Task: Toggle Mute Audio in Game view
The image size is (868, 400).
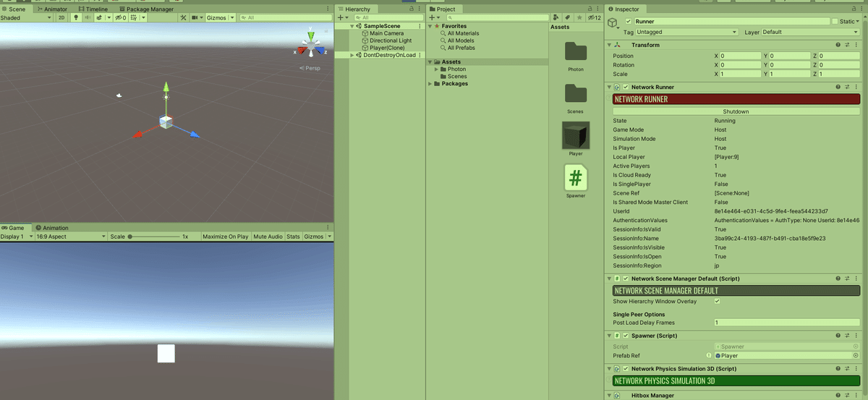Action: point(268,237)
